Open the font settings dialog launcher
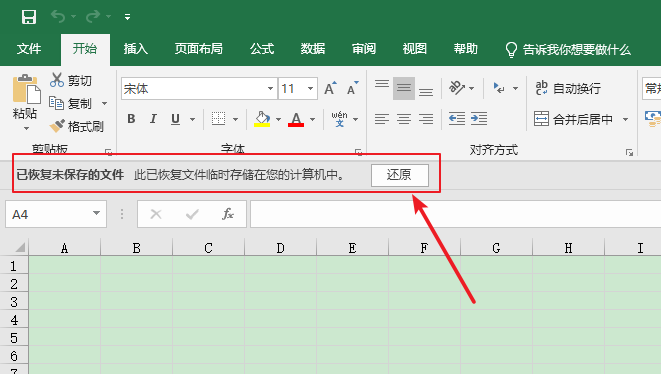The height and width of the screenshot is (374, 661). click(359, 152)
